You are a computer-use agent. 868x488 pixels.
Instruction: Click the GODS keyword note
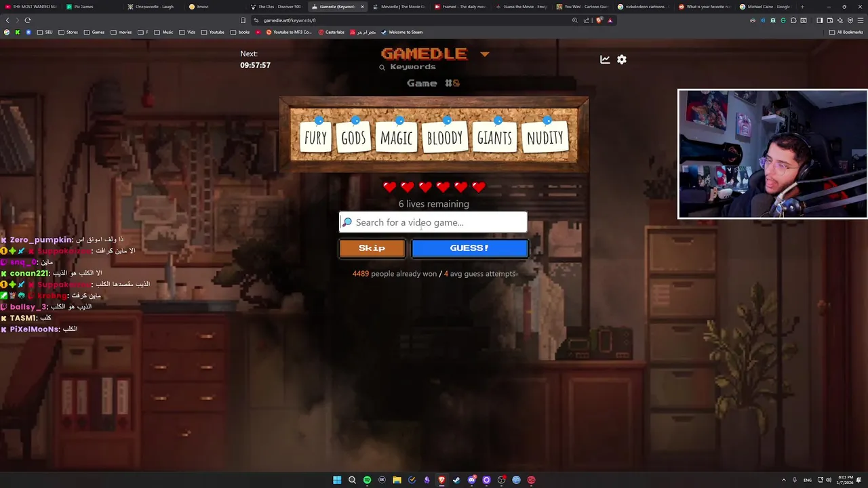point(353,138)
